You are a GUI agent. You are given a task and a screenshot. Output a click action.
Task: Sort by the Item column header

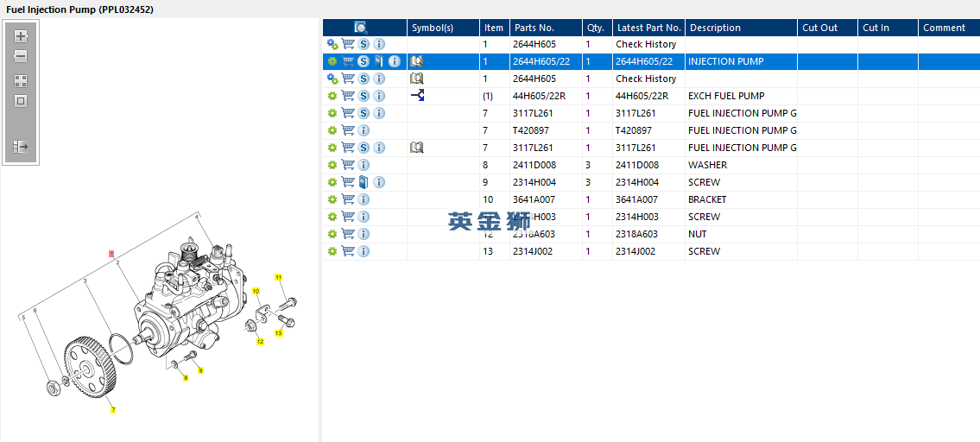495,28
